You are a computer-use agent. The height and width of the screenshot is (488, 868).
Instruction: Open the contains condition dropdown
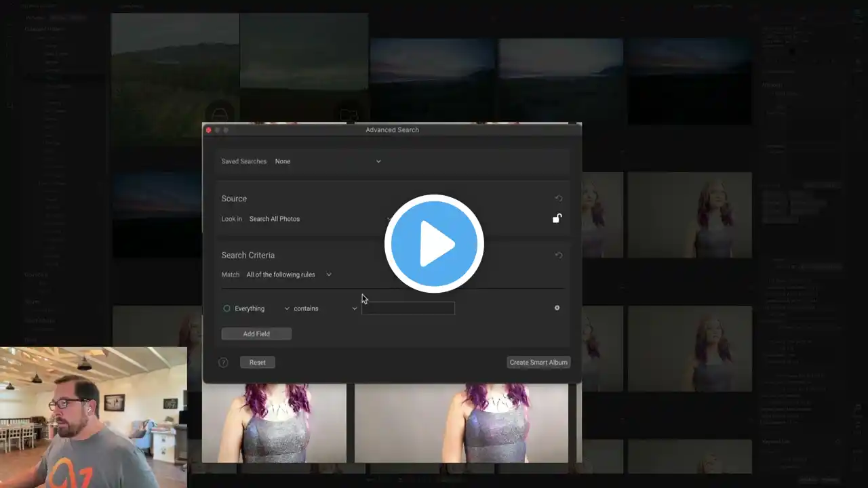pos(325,308)
